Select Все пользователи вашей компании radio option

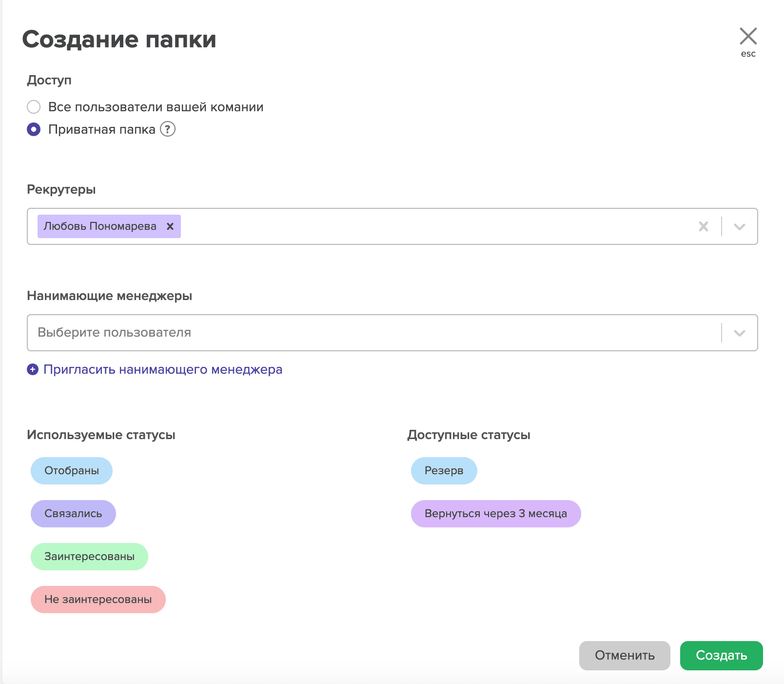coord(34,107)
